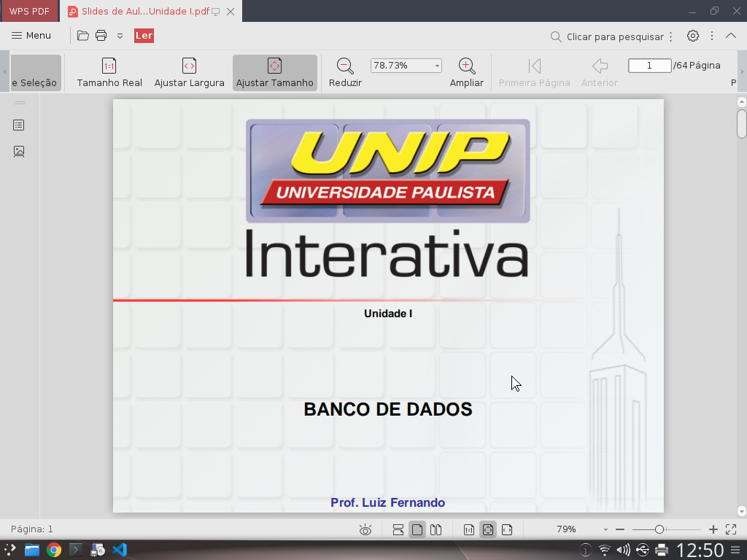The height and width of the screenshot is (560, 747).
Task: Close the Slides de Aul...Unidade I.pdf tab
Action: (x=231, y=12)
